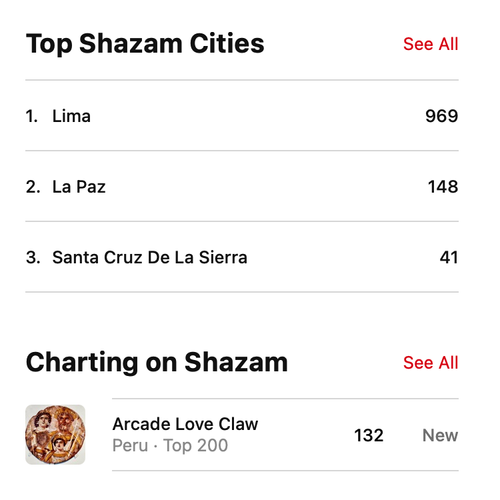Click blank space right of Arcade Love Claw title
This screenshot has width=500, height=500.
tap(303, 424)
